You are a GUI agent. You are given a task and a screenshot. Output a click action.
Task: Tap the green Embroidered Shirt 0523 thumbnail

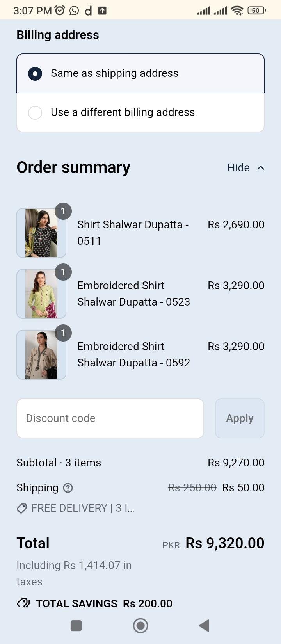click(x=41, y=294)
